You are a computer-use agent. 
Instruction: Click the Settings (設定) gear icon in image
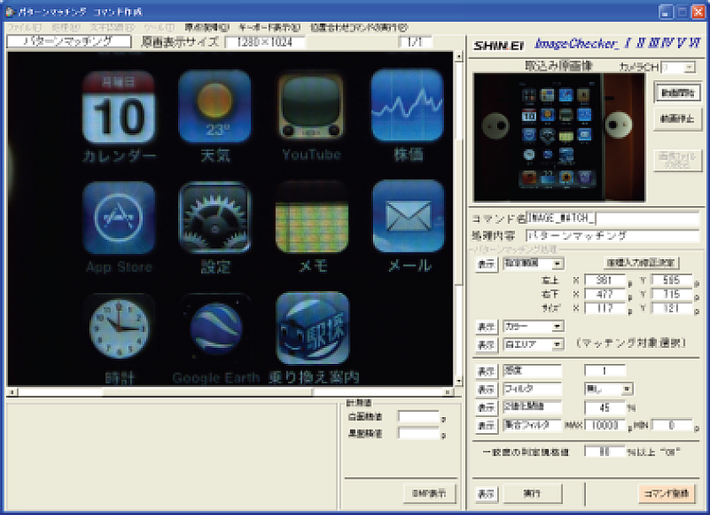pyautogui.click(x=215, y=217)
